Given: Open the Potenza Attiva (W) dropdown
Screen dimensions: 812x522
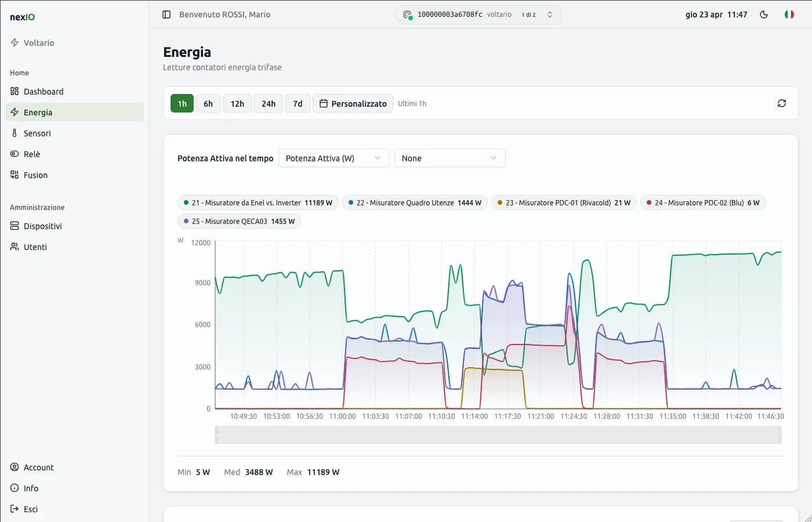Looking at the screenshot, I should click(x=333, y=158).
